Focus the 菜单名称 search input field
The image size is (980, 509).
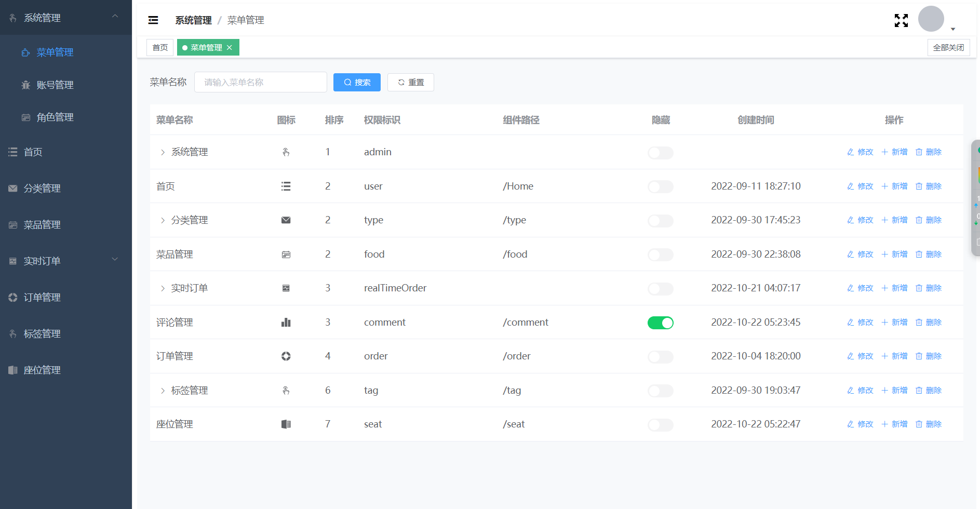pos(261,82)
